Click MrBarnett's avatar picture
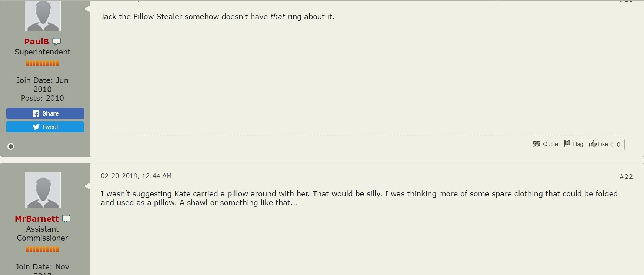 point(42,190)
